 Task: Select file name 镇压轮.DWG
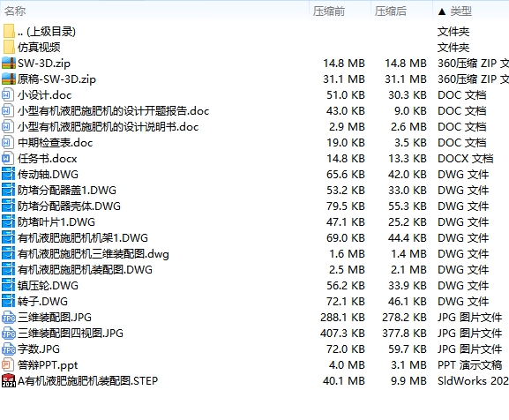(48, 286)
